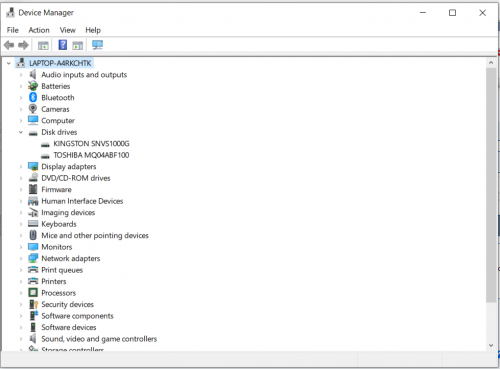Select the Keyboards icon

[33, 224]
